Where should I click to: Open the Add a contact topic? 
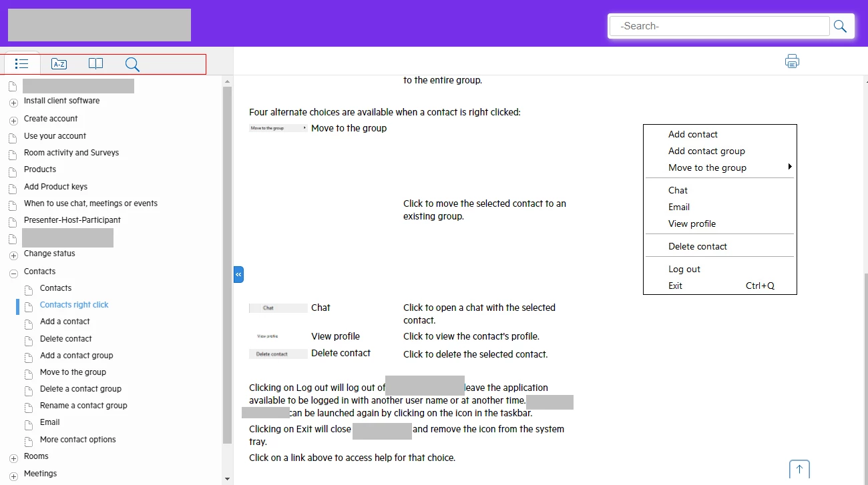pos(65,322)
